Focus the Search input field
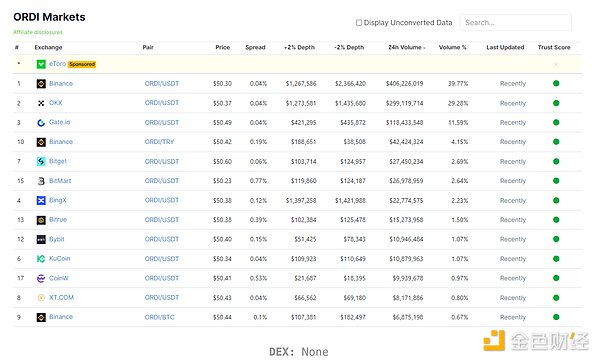 point(515,23)
